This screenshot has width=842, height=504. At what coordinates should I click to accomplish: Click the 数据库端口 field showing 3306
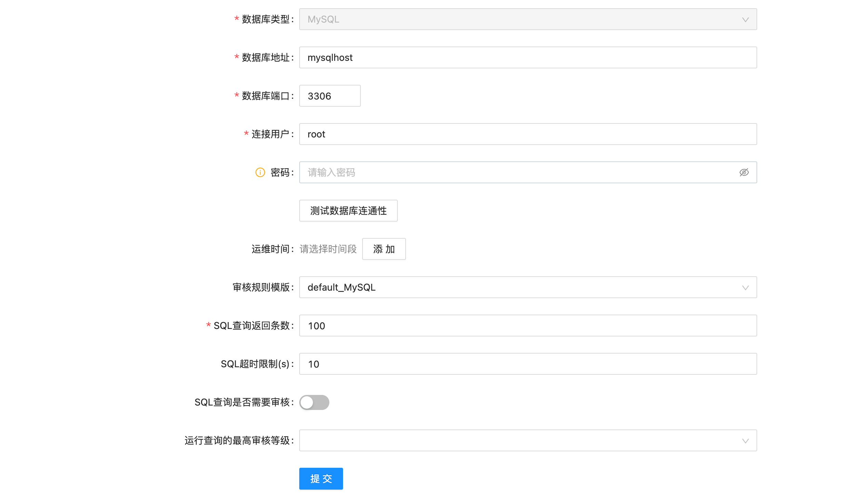329,96
